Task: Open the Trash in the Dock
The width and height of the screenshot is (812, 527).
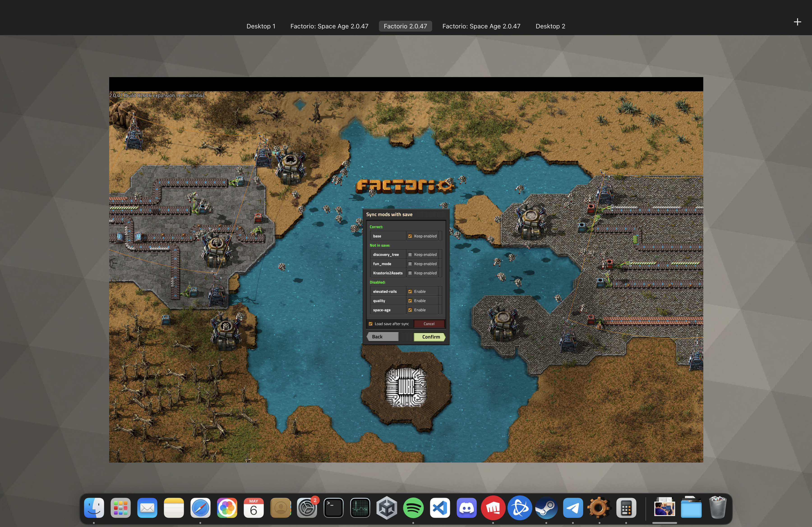Action: click(x=717, y=508)
